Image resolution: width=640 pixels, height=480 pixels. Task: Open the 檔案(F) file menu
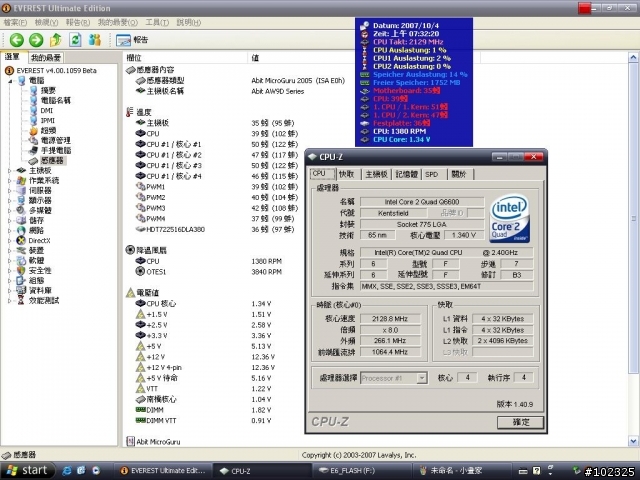(15, 22)
